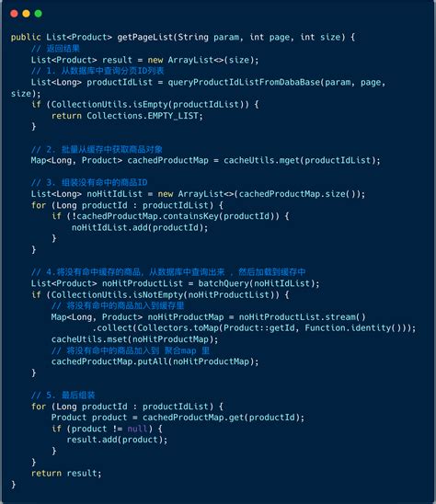
Task: Click result.add(product) statement
Action: [x=117, y=440]
